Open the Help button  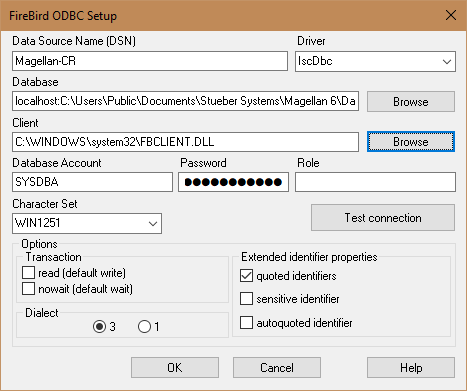(x=411, y=368)
